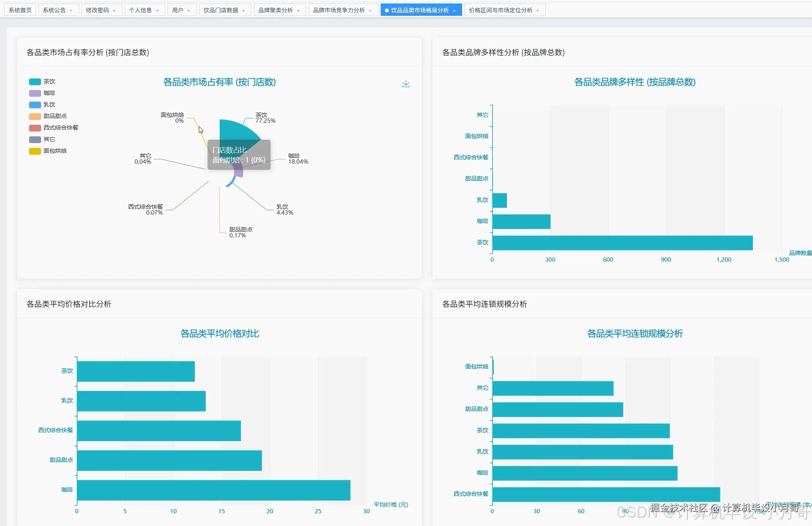Screen dimensions: 812x526
Task: Download the pie chart as image
Action: [405, 84]
